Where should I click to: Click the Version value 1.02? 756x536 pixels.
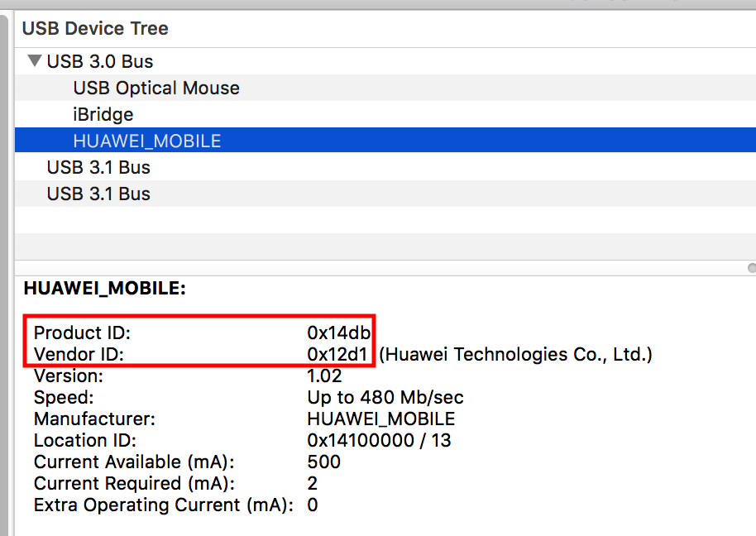pyautogui.click(x=324, y=376)
